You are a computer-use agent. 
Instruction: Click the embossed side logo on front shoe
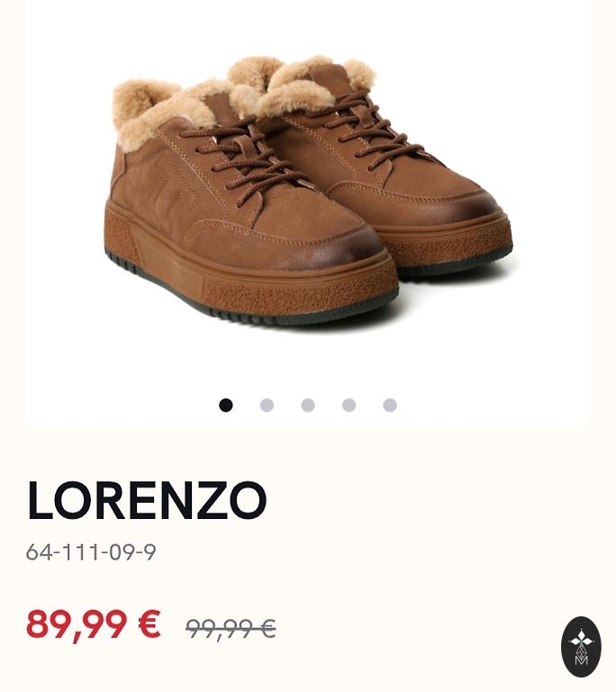pyautogui.click(x=170, y=190)
